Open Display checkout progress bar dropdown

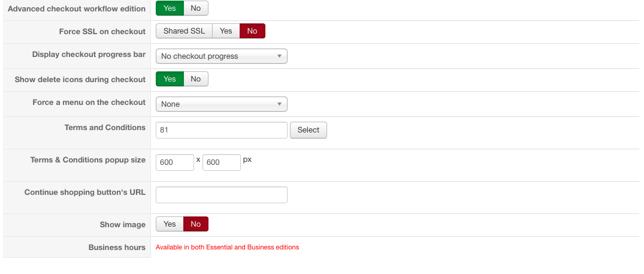click(x=221, y=56)
